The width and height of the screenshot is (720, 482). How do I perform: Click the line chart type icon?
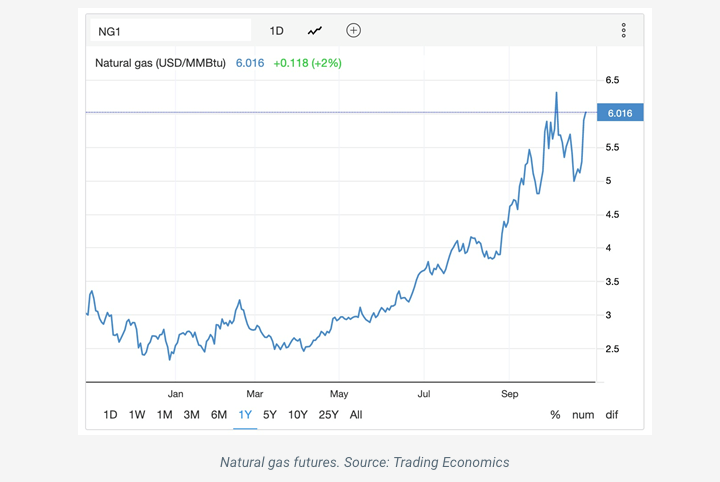tap(315, 31)
